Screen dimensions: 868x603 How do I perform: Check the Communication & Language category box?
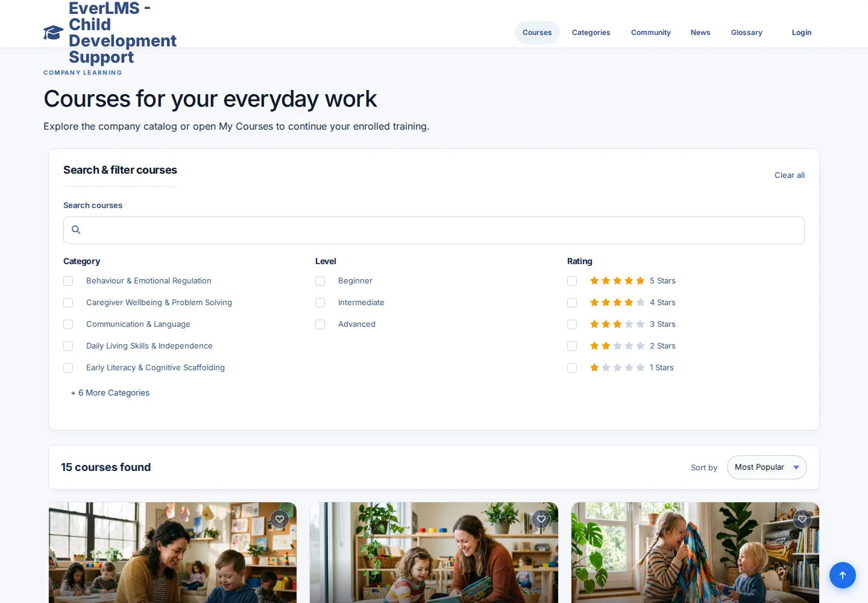click(x=68, y=324)
